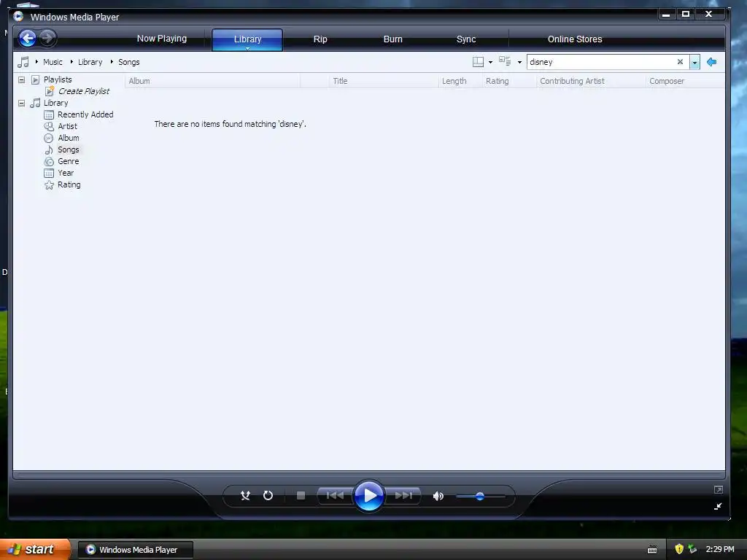This screenshot has height=560, width=747.
Task: Open the Sync tab
Action: point(466,39)
